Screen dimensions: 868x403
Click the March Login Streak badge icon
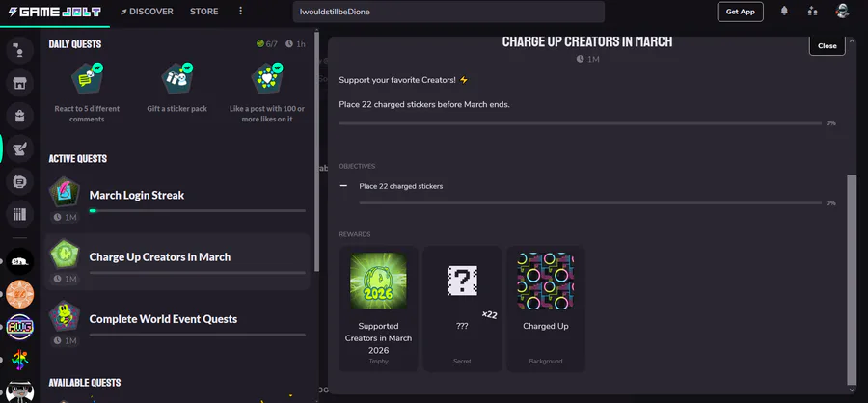coord(65,192)
